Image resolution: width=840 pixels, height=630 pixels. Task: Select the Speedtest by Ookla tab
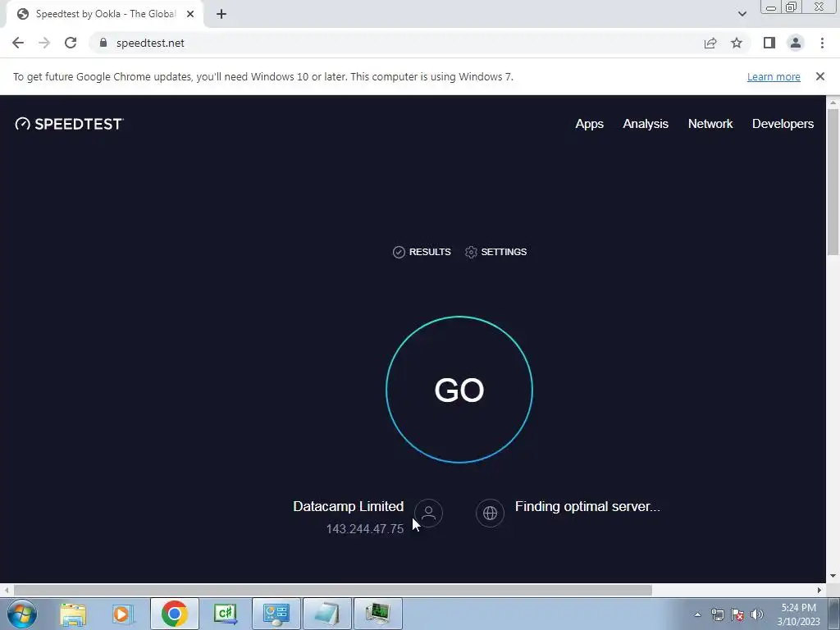[105, 14]
